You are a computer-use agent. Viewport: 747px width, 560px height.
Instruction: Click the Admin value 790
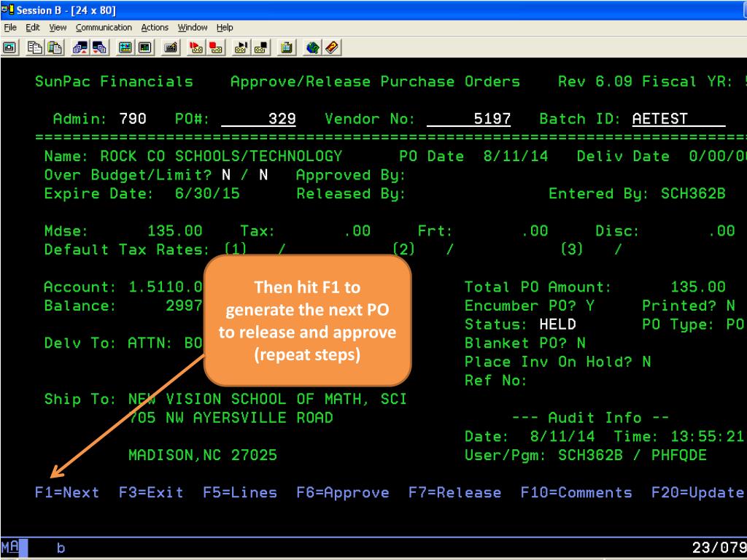133,119
